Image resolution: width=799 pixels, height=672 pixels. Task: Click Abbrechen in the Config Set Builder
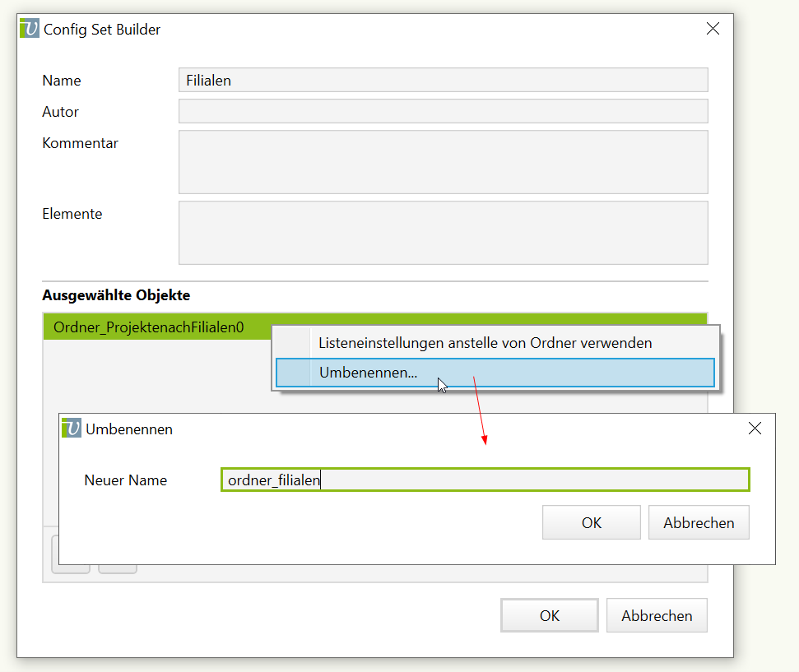tap(657, 615)
